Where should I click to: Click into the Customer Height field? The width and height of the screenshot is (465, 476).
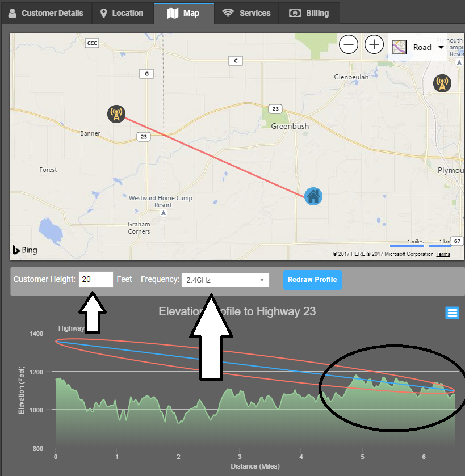point(95,279)
